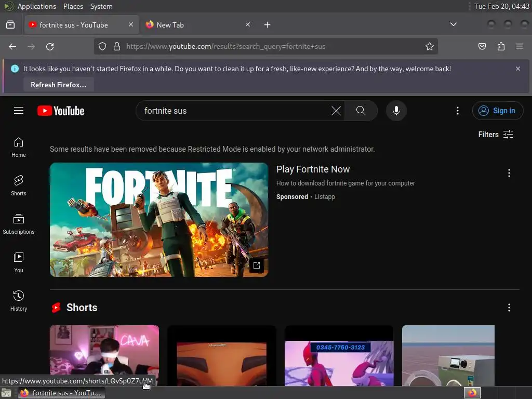Click ad description about downloading fortnite

pyautogui.click(x=345, y=183)
